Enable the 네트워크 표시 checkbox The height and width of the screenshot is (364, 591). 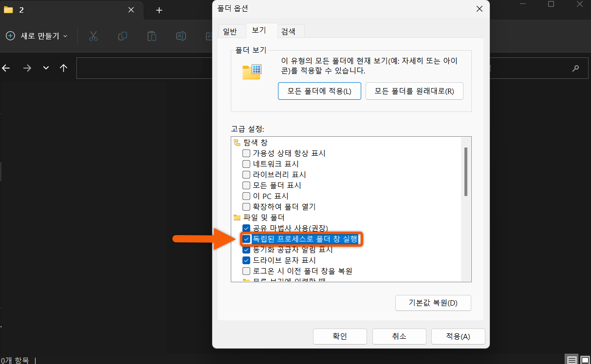[x=246, y=164]
